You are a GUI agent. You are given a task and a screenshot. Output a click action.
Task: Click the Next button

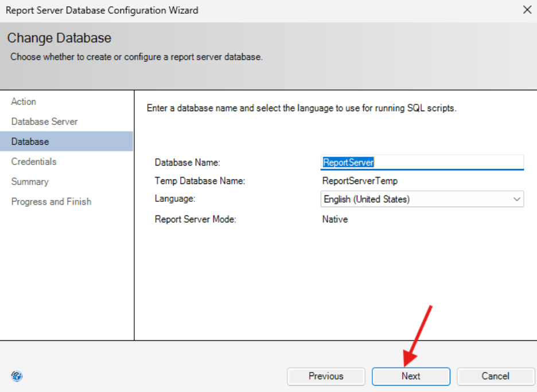point(411,377)
